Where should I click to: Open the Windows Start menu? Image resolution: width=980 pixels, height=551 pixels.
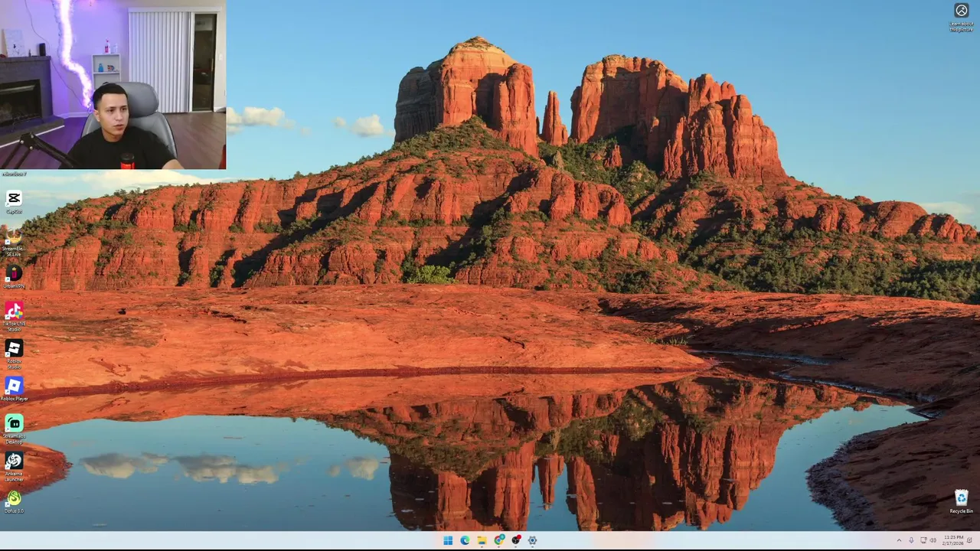tap(448, 540)
